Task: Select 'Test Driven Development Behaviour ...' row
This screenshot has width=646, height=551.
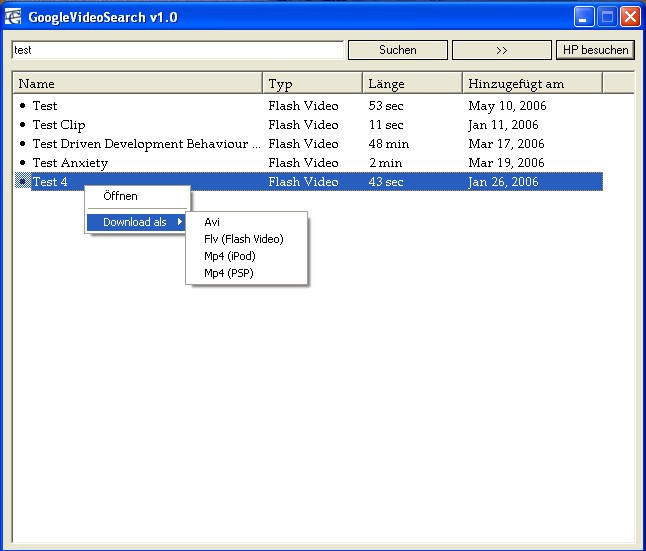Action: (308, 143)
